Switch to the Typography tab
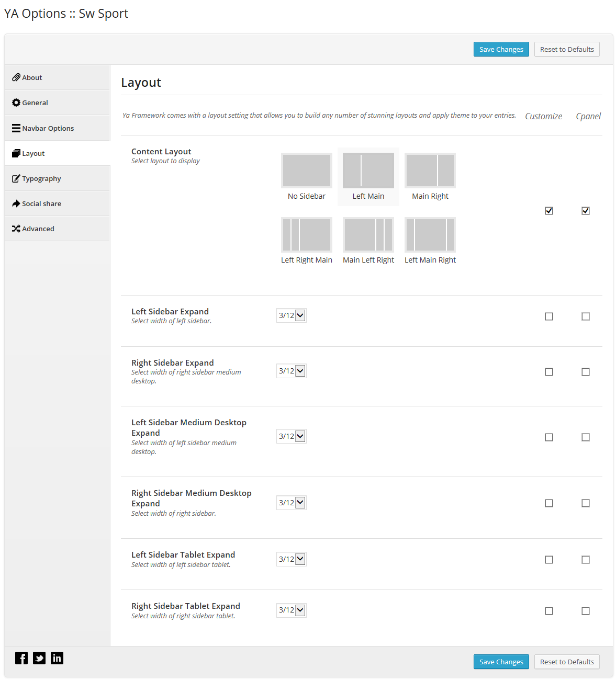 [57, 178]
